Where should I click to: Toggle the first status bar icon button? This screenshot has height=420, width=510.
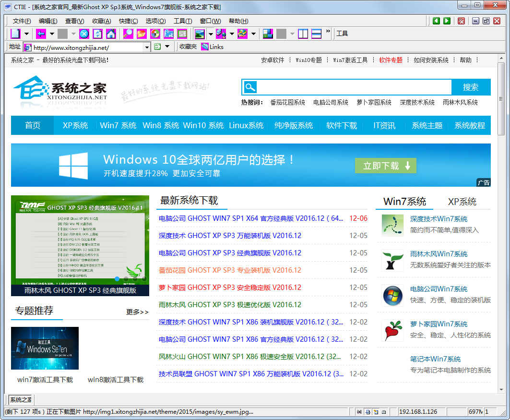tap(359, 412)
